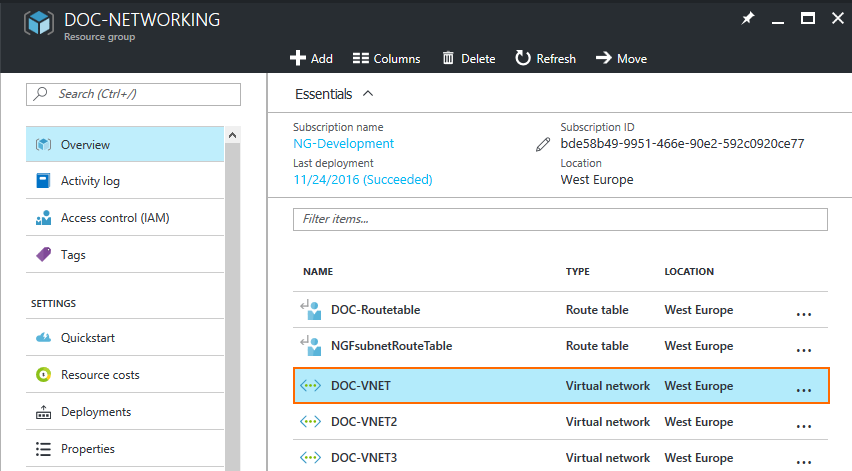The width and height of the screenshot is (852, 471).
Task: Open the Tags section
Action: (125, 255)
